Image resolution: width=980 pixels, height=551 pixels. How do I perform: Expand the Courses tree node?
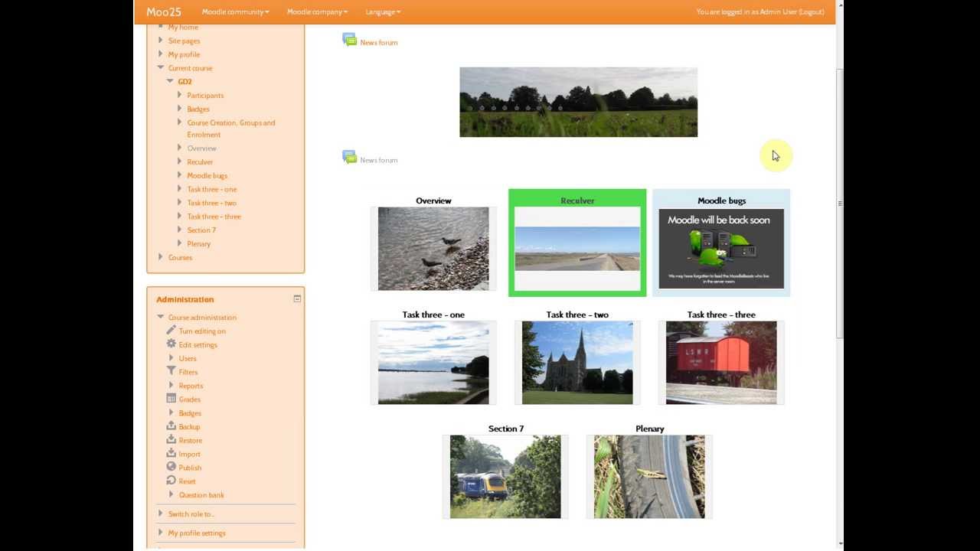pos(161,257)
